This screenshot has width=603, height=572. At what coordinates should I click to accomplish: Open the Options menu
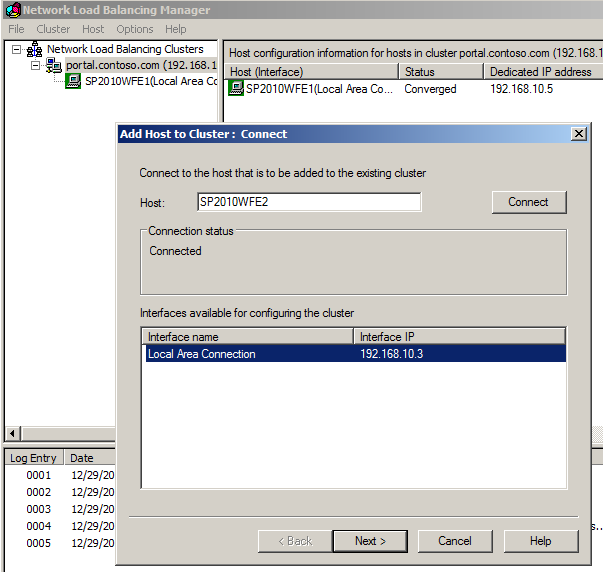point(135,29)
